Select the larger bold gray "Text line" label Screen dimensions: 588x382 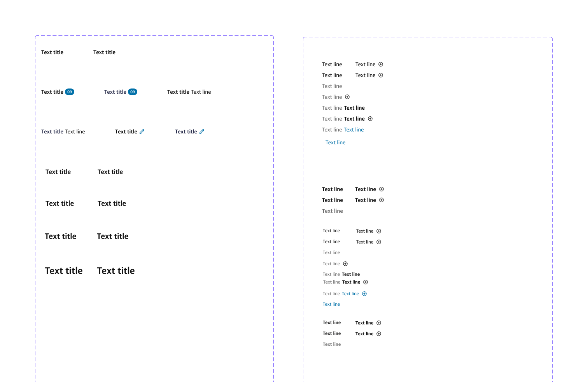click(x=332, y=211)
